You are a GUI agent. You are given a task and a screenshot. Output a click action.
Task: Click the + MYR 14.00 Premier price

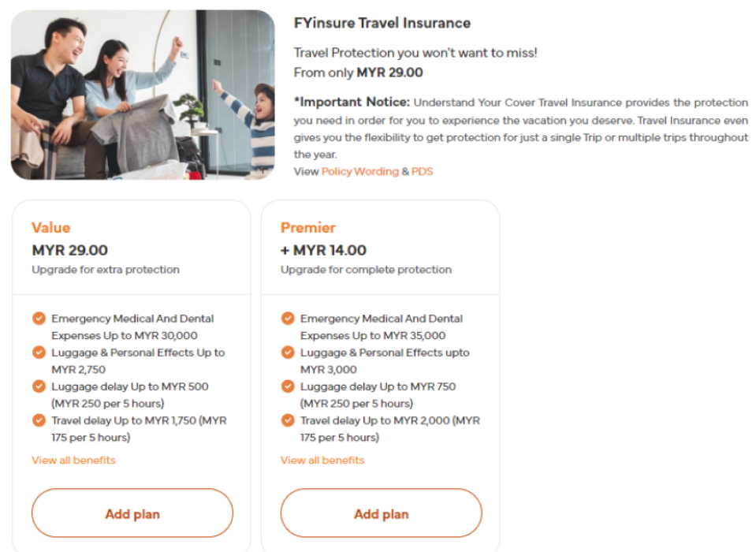pos(323,250)
